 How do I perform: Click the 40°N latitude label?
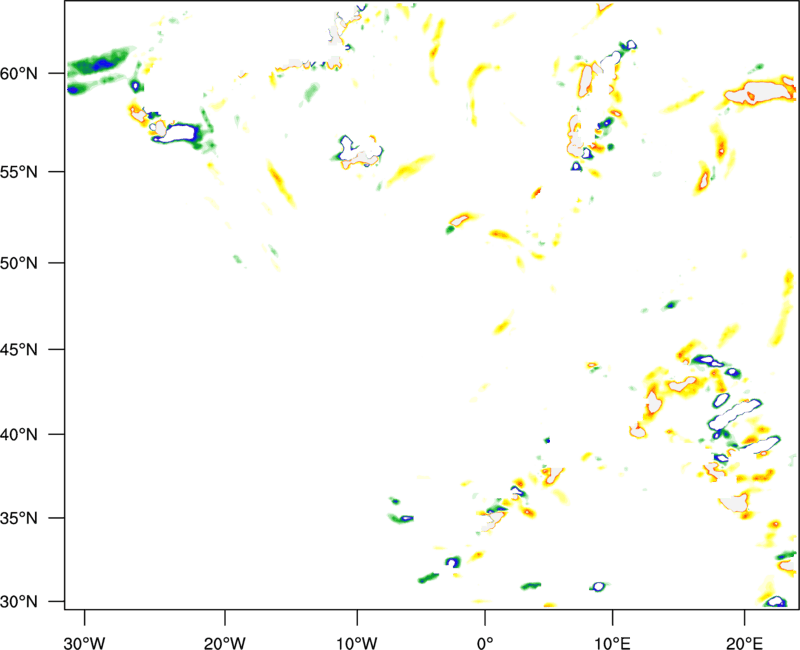[x=19, y=435]
